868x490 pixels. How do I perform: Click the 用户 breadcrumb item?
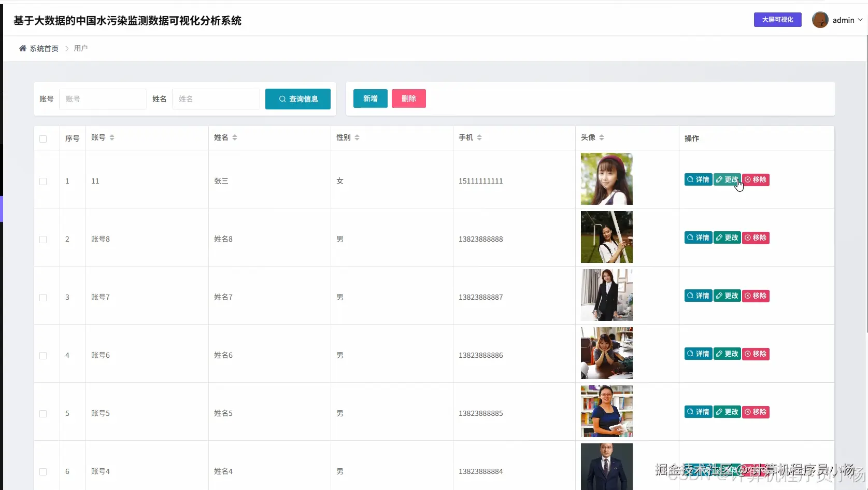click(80, 48)
